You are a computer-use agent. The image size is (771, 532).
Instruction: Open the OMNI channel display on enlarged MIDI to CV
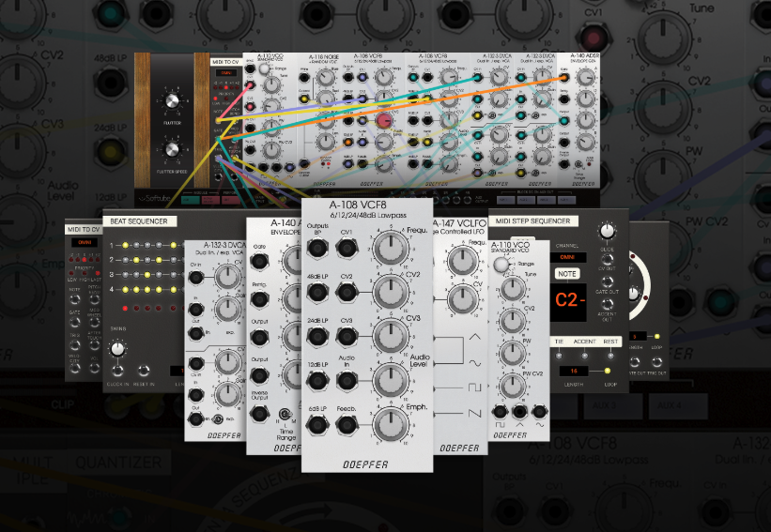tap(85, 242)
